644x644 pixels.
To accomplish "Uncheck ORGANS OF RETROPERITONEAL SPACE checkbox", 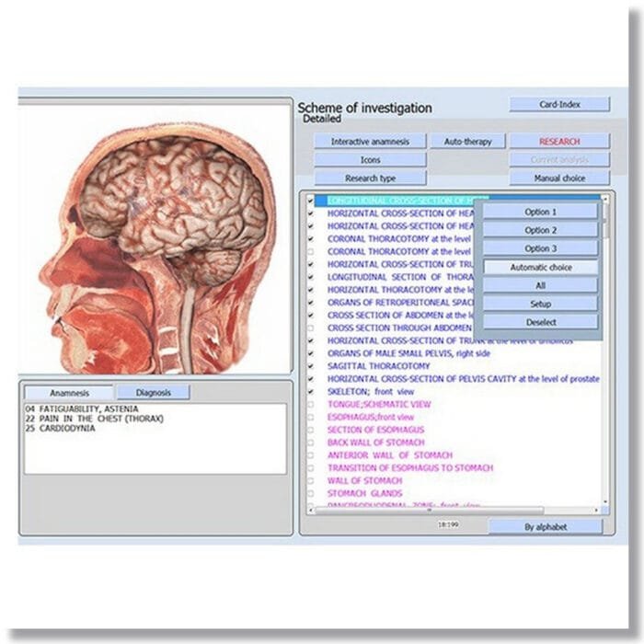I will pyautogui.click(x=311, y=303).
